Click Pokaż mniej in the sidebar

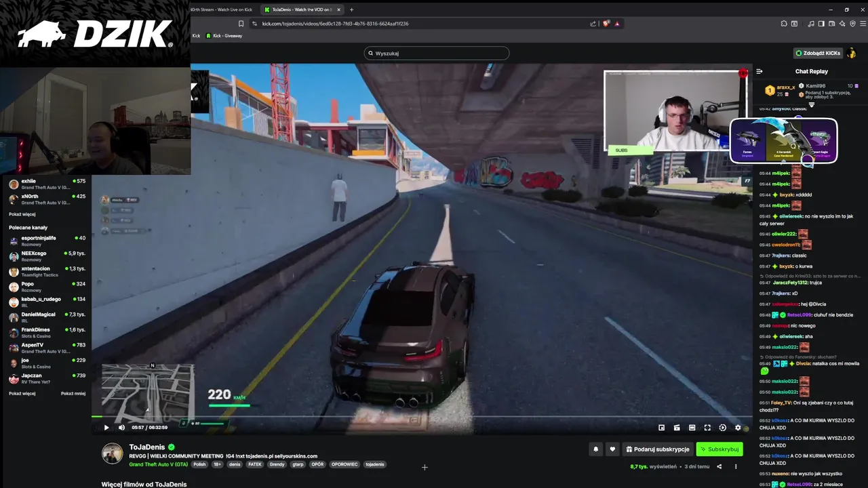click(73, 393)
